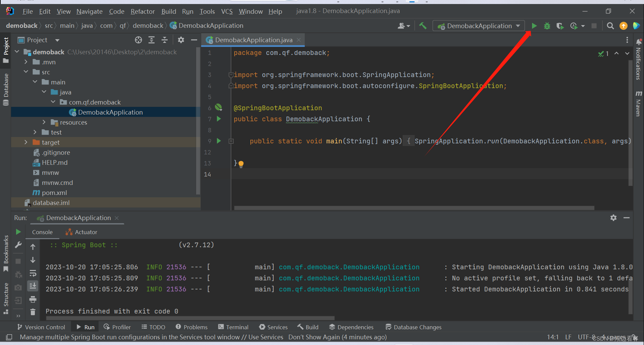Unfold the collapsed main method body
Viewport: 644px width, 345px height.
click(231, 141)
